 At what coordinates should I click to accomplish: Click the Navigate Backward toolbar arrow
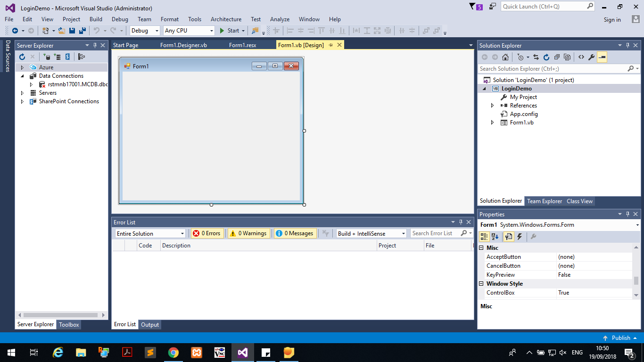15,31
